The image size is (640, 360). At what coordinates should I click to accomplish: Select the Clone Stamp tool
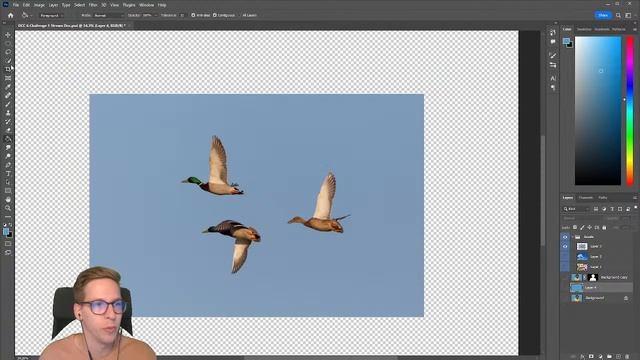point(8,113)
